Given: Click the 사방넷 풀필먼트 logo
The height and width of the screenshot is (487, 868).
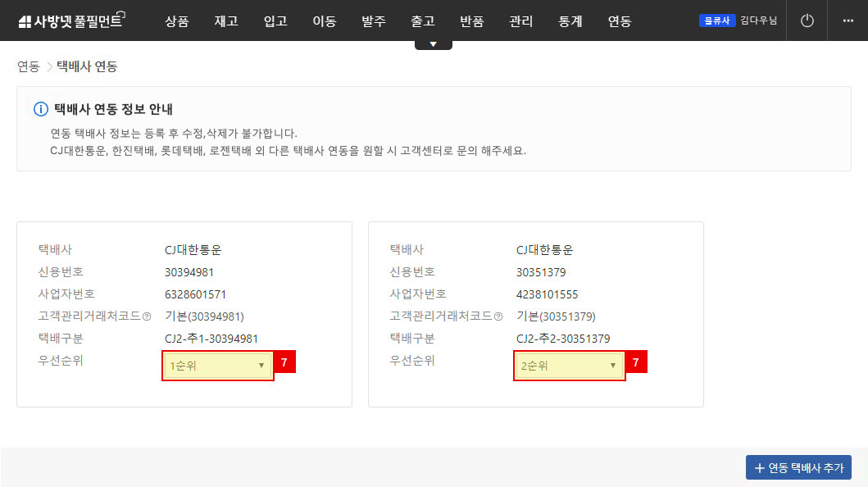Looking at the screenshot, I should point(70,21).
